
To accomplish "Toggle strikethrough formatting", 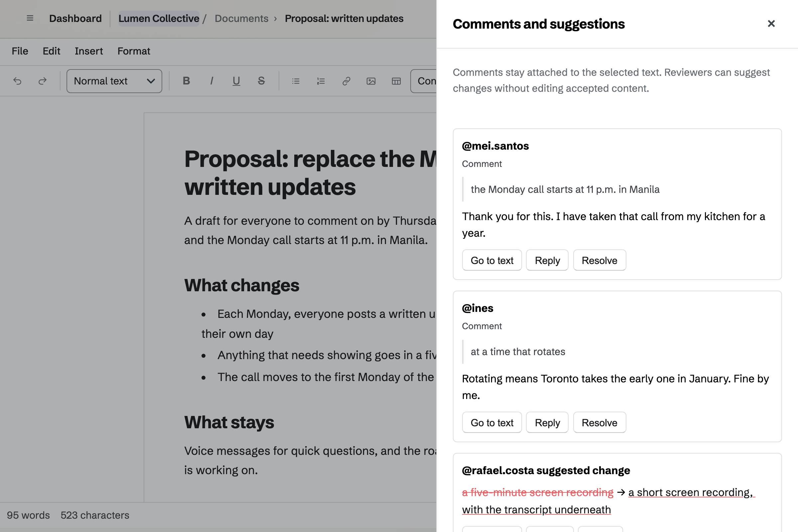I will (x=261, y=81).
